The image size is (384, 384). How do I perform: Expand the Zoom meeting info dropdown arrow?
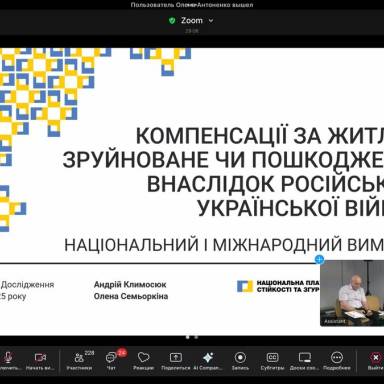coord(211,21)
